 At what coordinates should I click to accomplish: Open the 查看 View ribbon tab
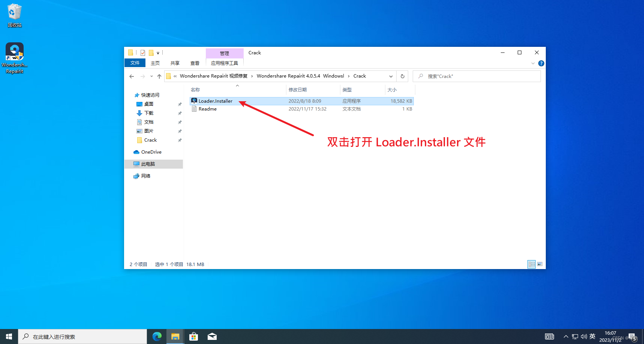click(195, 63)
